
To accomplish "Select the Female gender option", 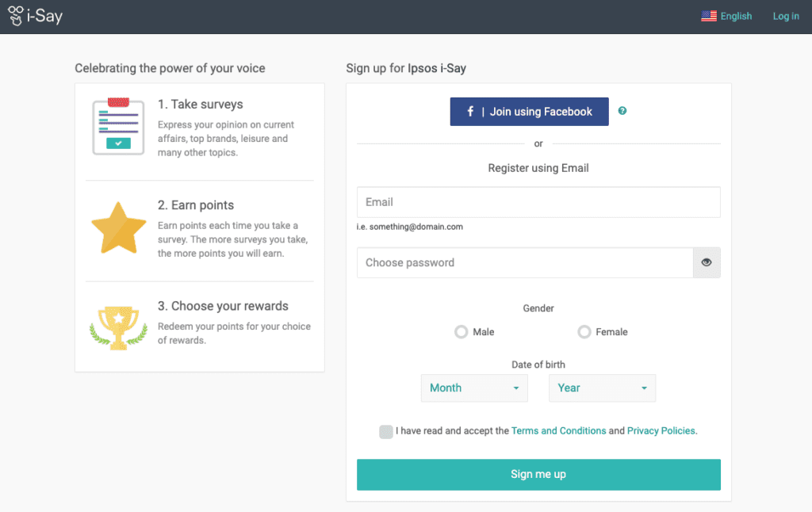I will [584, 332].
